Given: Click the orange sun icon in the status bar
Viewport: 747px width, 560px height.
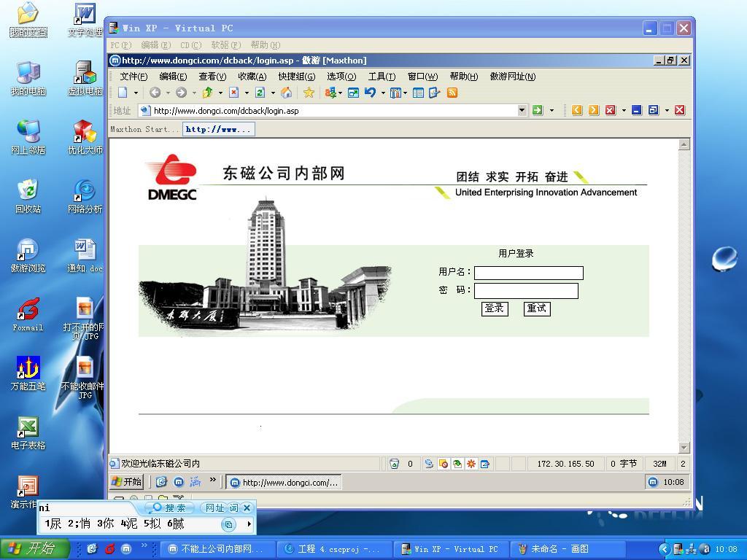Looking at the screenshot, I should pyautogui.click(x=471, y=463).
